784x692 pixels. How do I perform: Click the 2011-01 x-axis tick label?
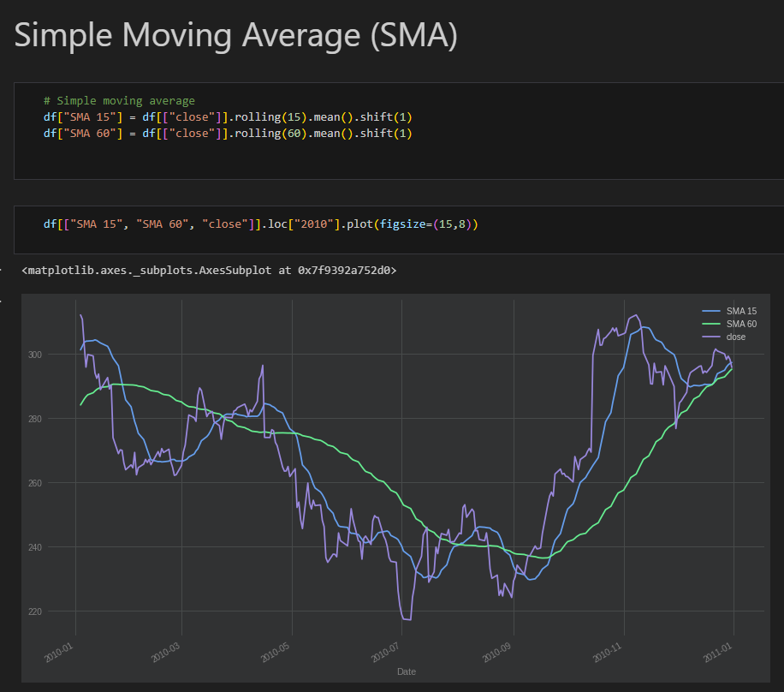pos(717,653)
